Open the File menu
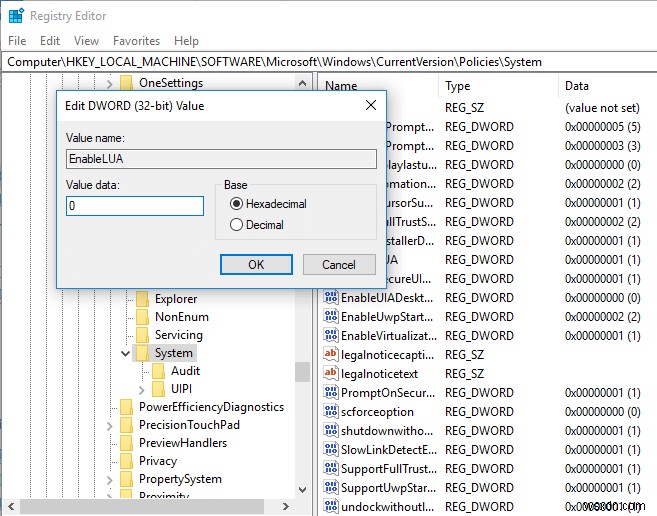 (x=17, y=41)
